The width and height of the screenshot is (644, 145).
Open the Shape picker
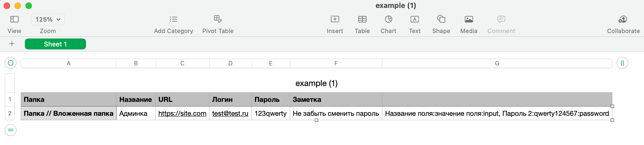click(441, 19)
